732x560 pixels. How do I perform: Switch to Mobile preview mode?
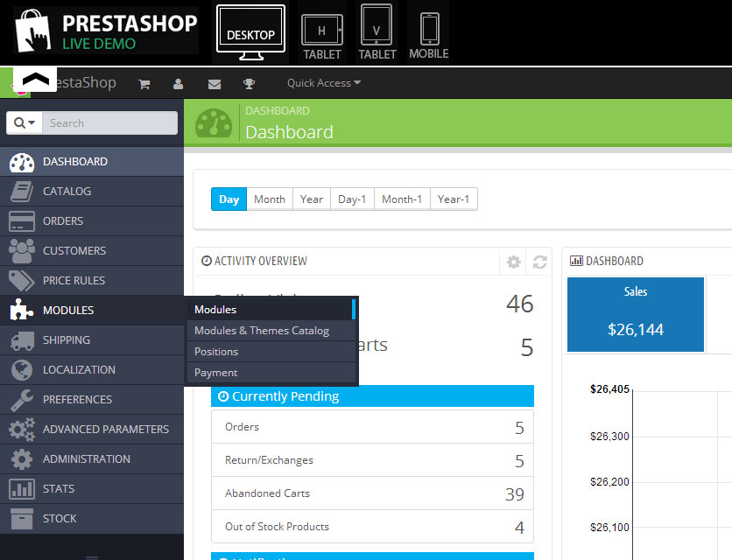[429, 37]
